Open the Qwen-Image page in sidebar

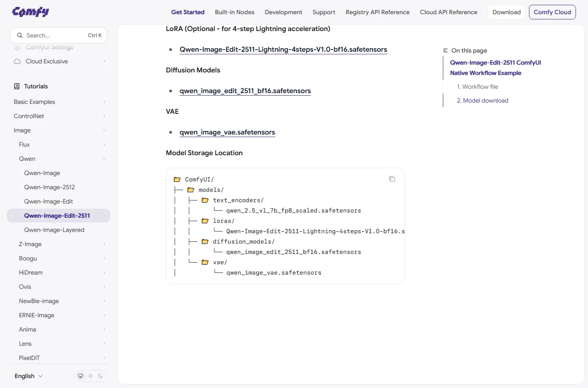point(42,173)
